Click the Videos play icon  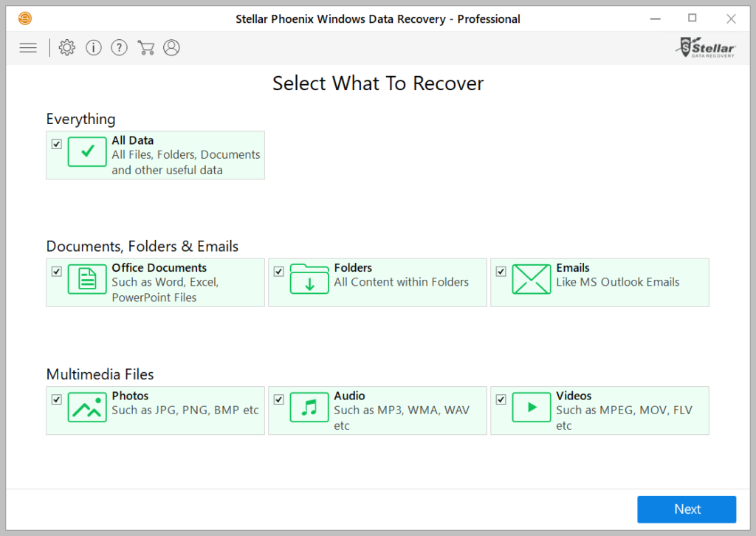point(532,407)
